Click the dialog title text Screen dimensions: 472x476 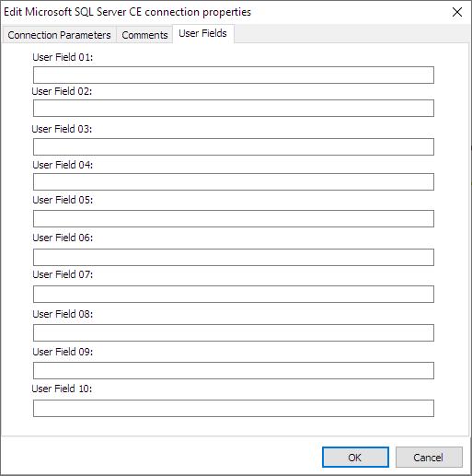point(127,12)
